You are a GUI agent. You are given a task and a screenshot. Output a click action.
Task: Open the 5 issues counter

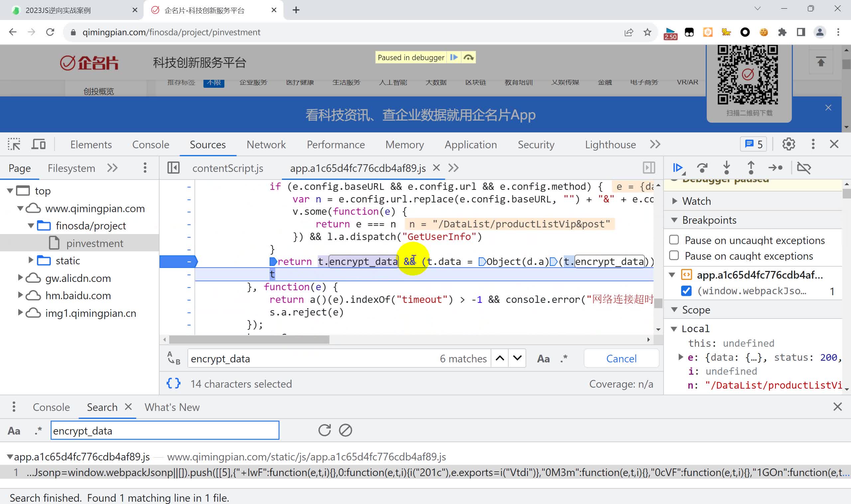click(x=754, y=144)
